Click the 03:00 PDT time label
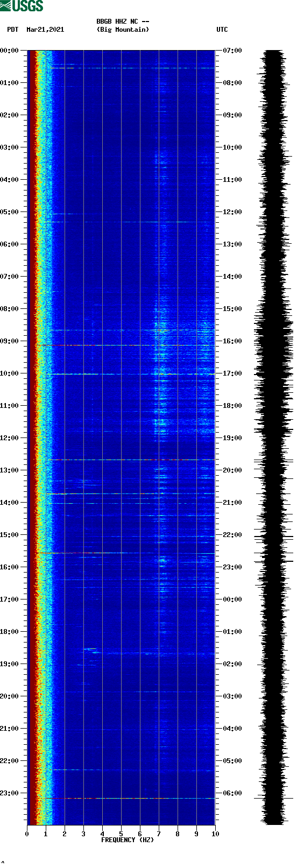Screen dimensions: 297x868 pos(10,147)
